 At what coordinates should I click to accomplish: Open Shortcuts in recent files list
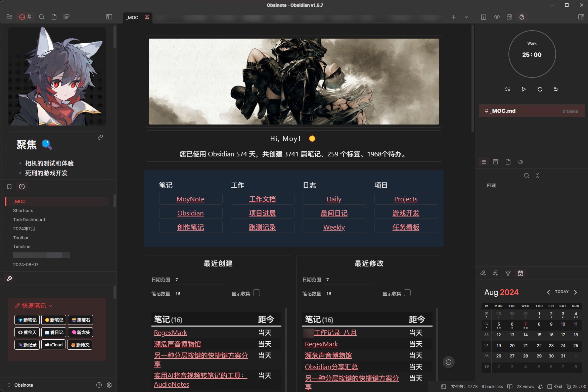coord(23,210)
